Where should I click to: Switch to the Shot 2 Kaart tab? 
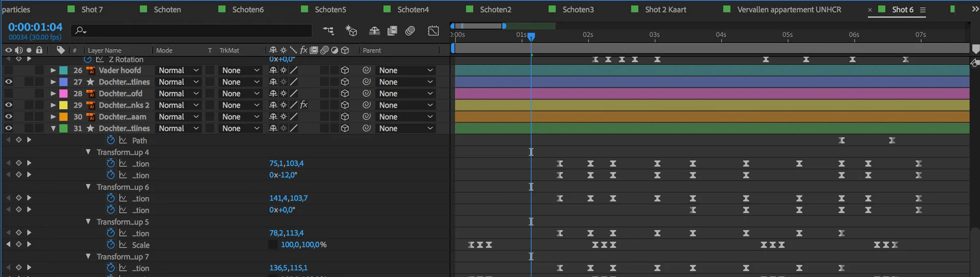665,10
